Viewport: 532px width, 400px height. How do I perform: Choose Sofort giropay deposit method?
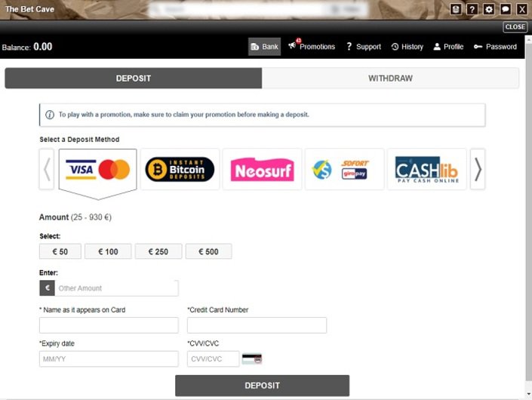(344, 169)
